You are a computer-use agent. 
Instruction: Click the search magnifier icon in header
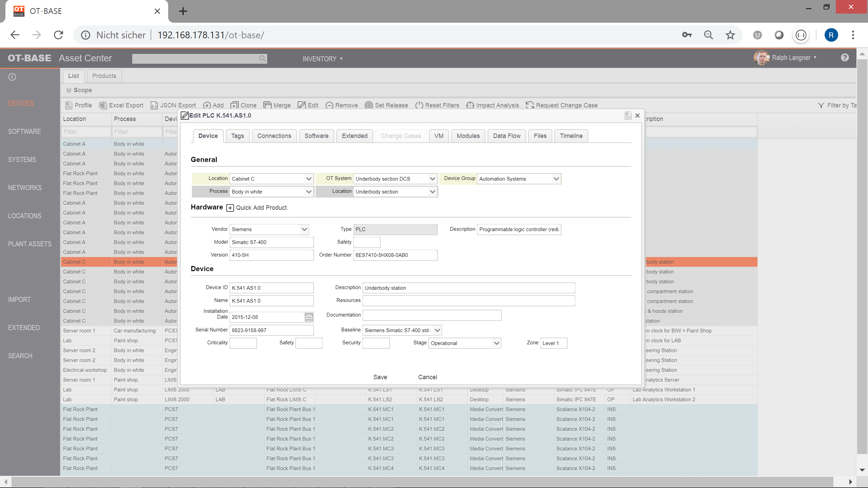tap(262, 58)
